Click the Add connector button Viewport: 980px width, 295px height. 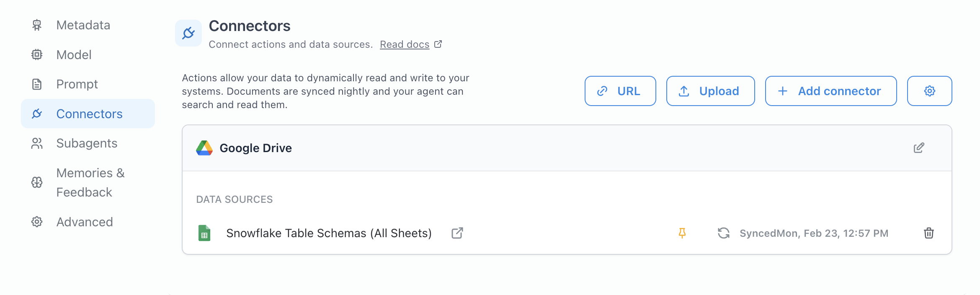pos(830,91)
